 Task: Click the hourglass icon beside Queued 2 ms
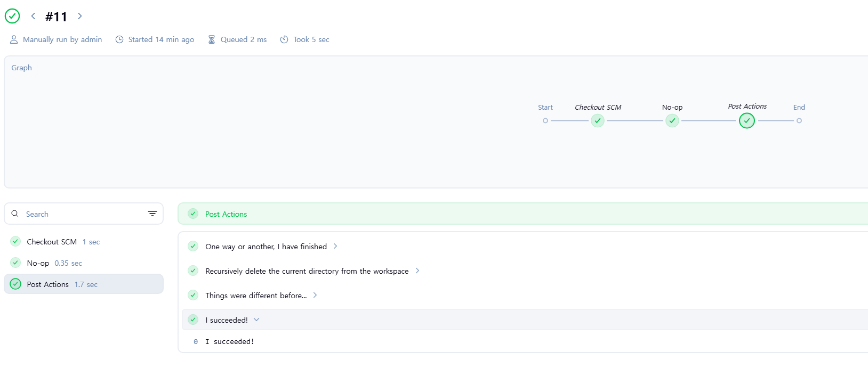(212, 39)
